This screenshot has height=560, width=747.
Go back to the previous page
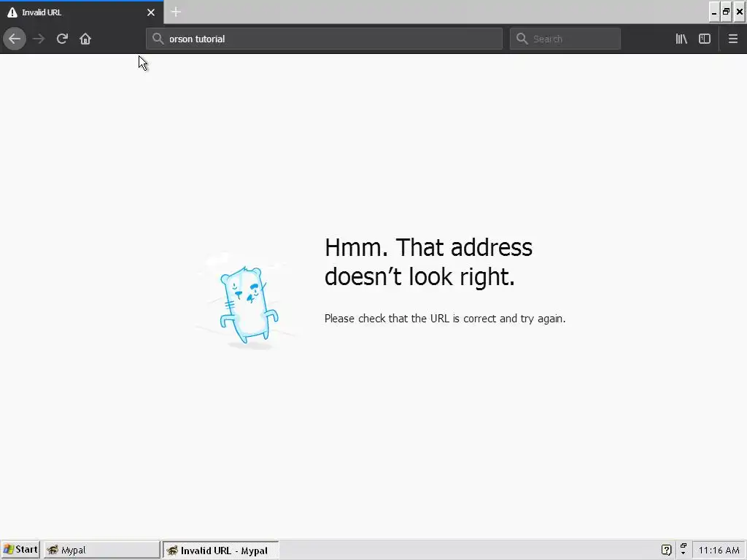[15, 39]
